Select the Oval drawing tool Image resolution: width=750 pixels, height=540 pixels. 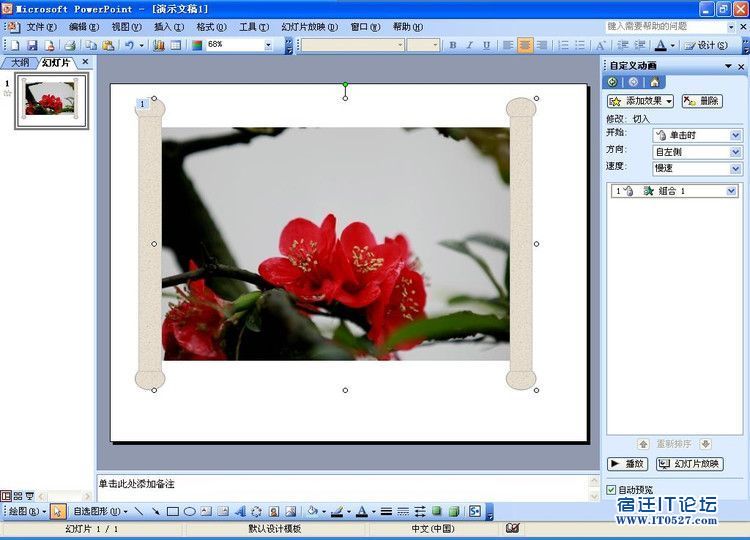189,511
